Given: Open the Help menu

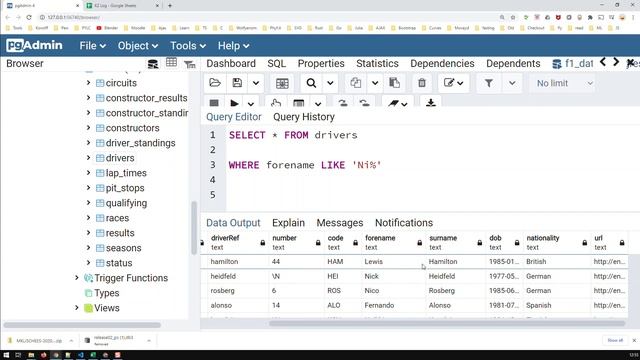Looking at the screenshot, I should pos(233,46).
